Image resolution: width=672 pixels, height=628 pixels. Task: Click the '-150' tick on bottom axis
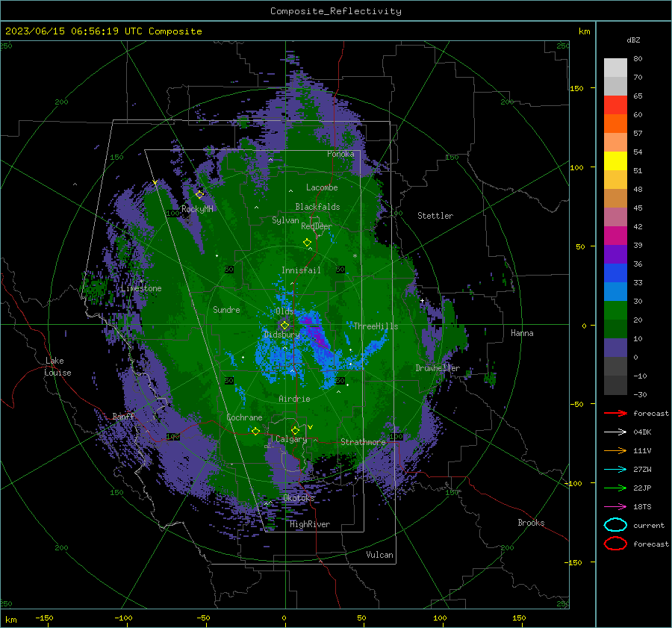click(x=44, y=618)
